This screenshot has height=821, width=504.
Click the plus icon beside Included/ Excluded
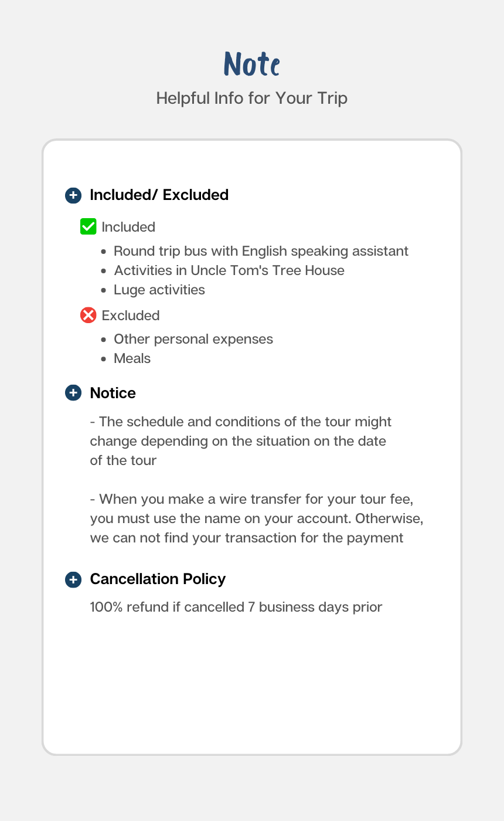[x=73, y=195]
